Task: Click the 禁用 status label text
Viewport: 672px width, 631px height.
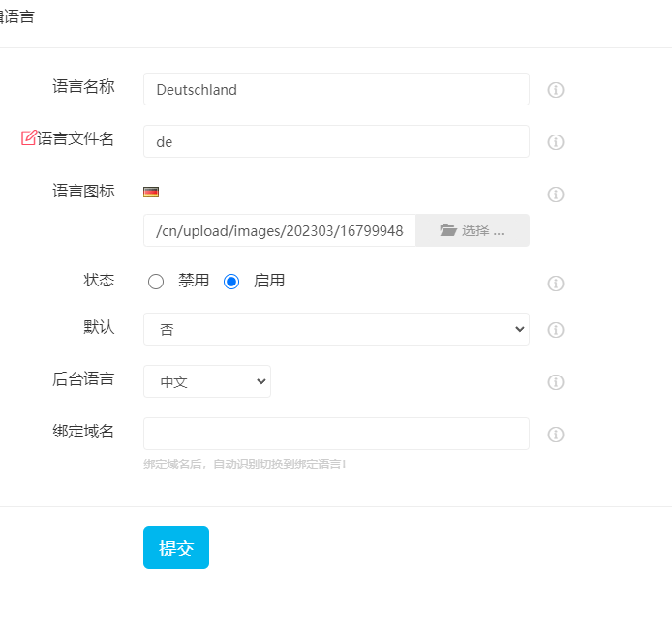Action: pos(194,282)
